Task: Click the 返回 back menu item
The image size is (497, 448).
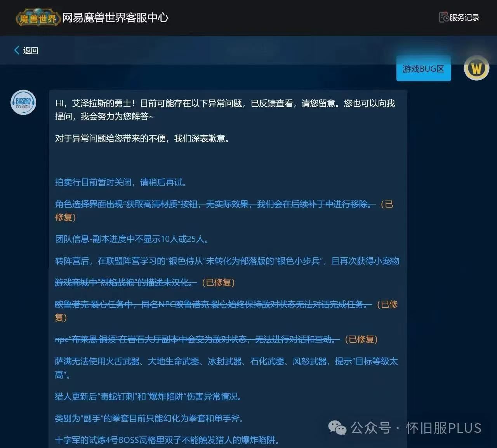Action: point(31,50)
